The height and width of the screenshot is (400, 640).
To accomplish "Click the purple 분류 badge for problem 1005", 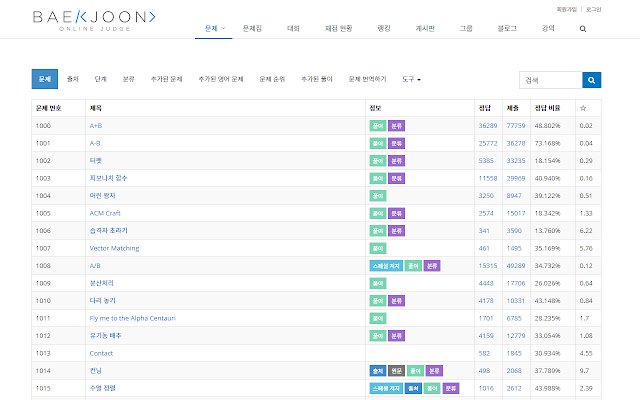I will [396, 213].
